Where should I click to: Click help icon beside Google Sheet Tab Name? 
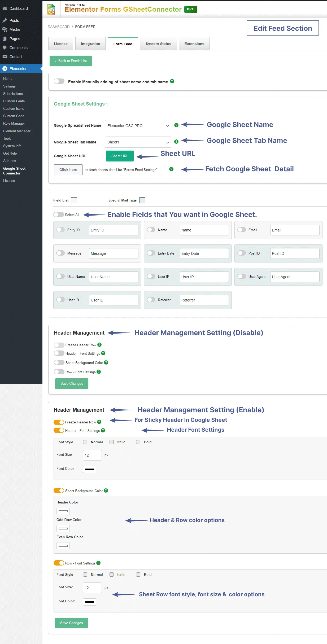tap(176, 142)
